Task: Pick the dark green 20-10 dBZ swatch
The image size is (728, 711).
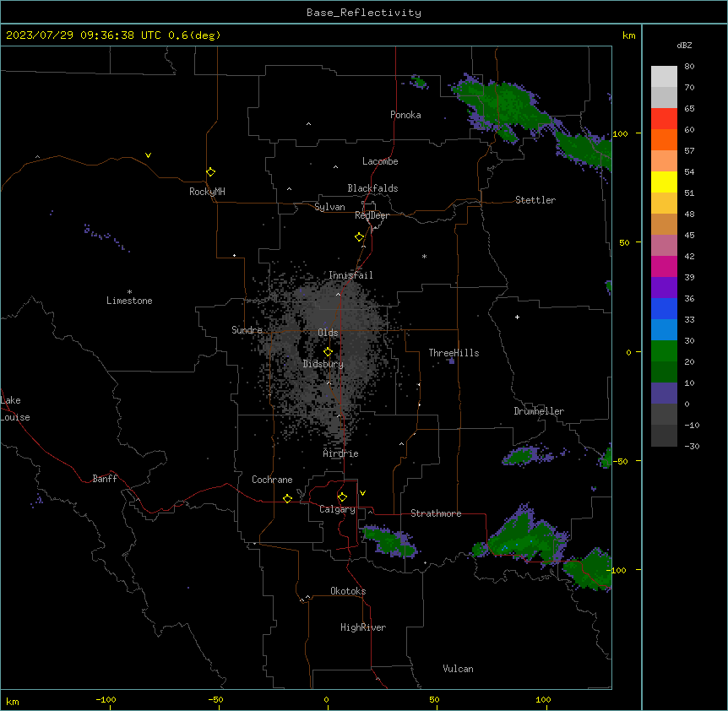Action: click(x=664, y=372)
